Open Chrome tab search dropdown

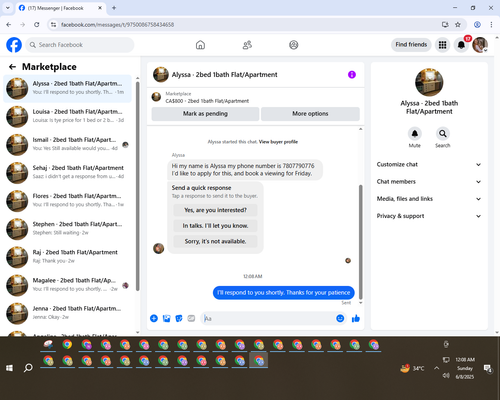[x=8, y=8]
